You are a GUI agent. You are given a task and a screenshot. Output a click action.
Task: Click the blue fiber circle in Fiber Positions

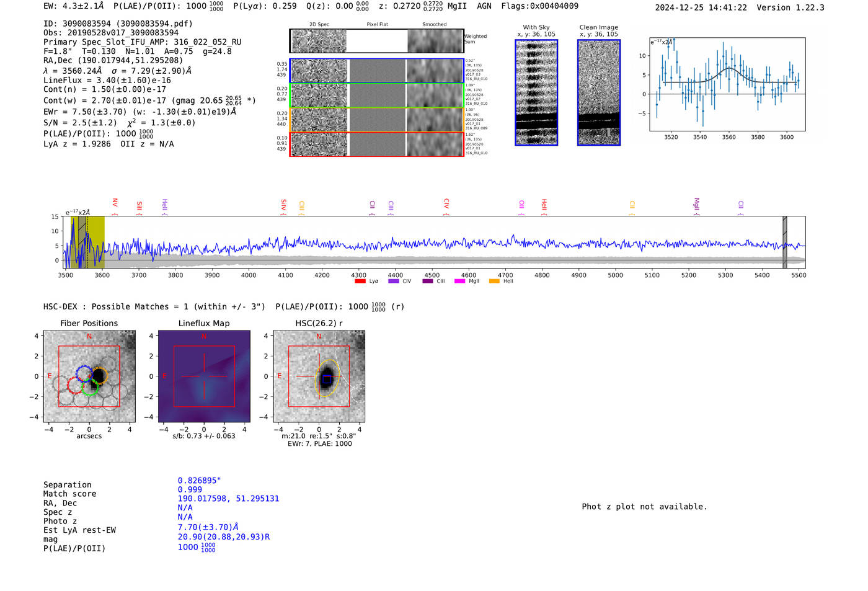point(84,374)
